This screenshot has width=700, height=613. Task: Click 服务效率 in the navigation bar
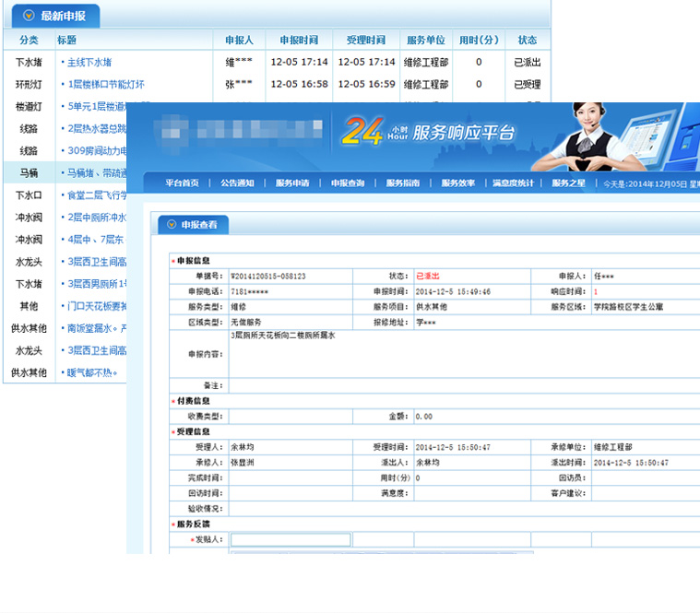pyautogui.click(x=458, y=183)
